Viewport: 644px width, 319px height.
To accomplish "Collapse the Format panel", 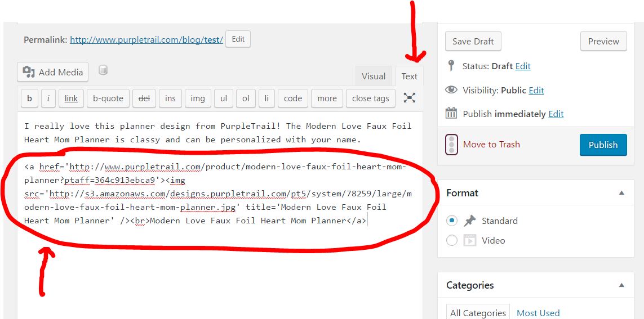I will point(621,193).
